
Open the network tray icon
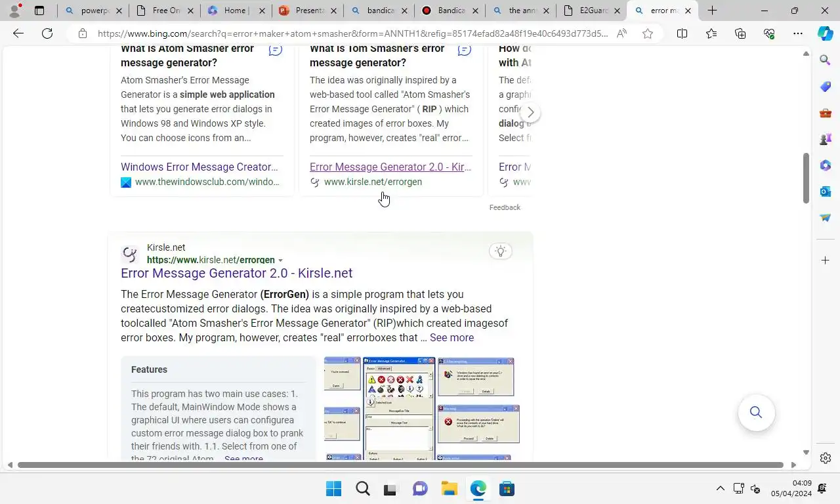pyautogui.click(x=738, y=488)
